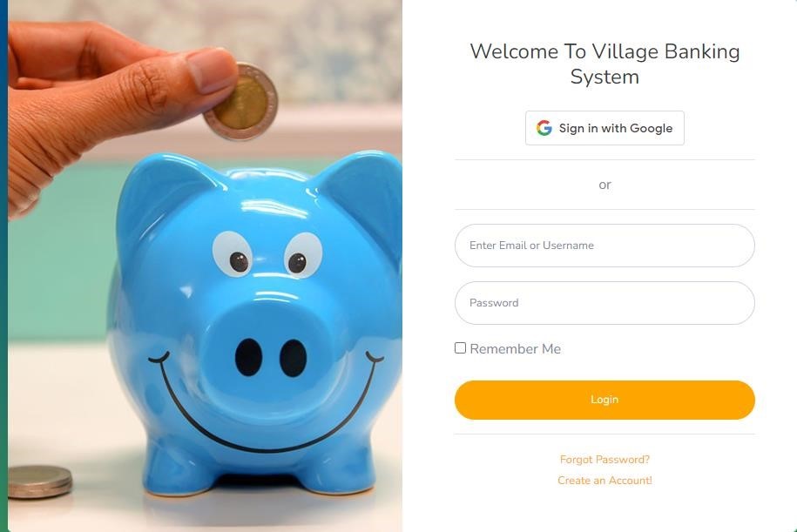Select the Password input field

(605, 303)
